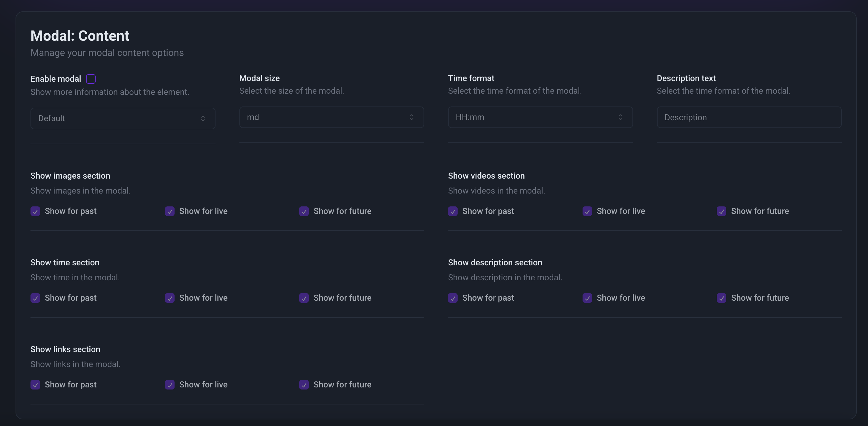Uncheck Show for past in links section
The width and height of the screenshot is (868, 426).
point(35,385)
